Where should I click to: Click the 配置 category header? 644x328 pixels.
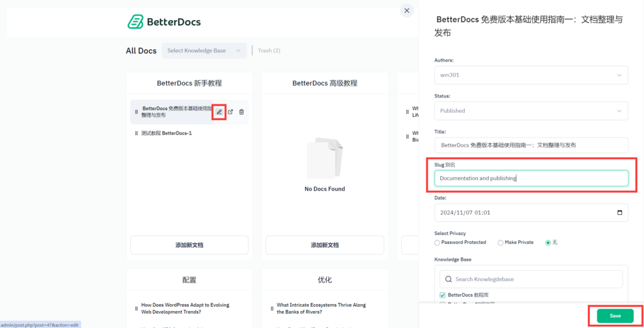(189, 280)
